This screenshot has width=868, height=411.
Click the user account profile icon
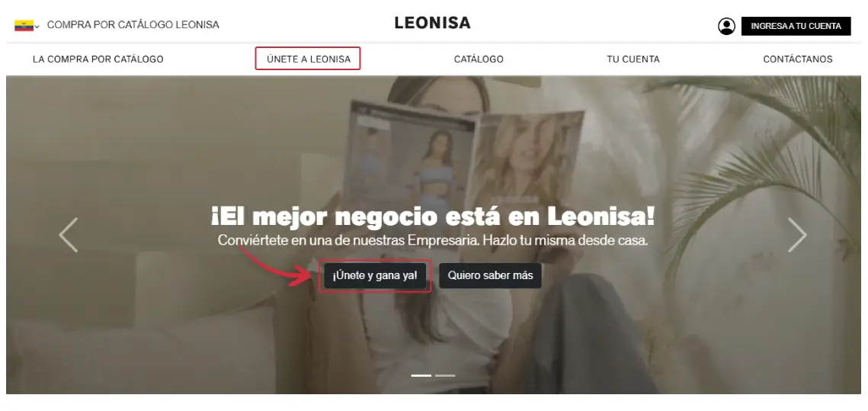point(726,26)
